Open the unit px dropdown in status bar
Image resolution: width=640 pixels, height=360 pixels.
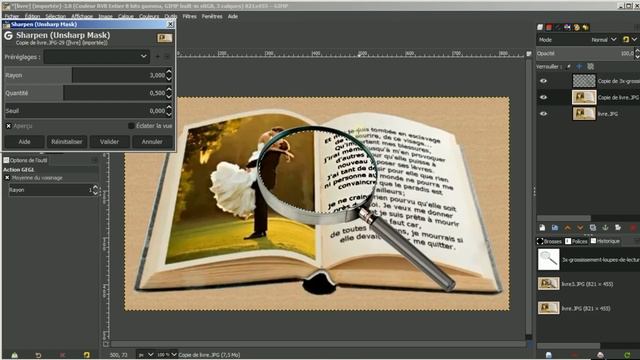(x=146, y=355)
